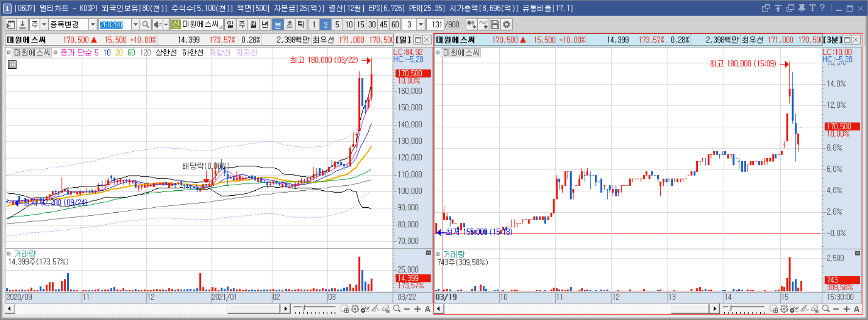Select the 초 (second) period button
Image resolution: width=868 pixels, height=320 pixels.
click(289, 24)
